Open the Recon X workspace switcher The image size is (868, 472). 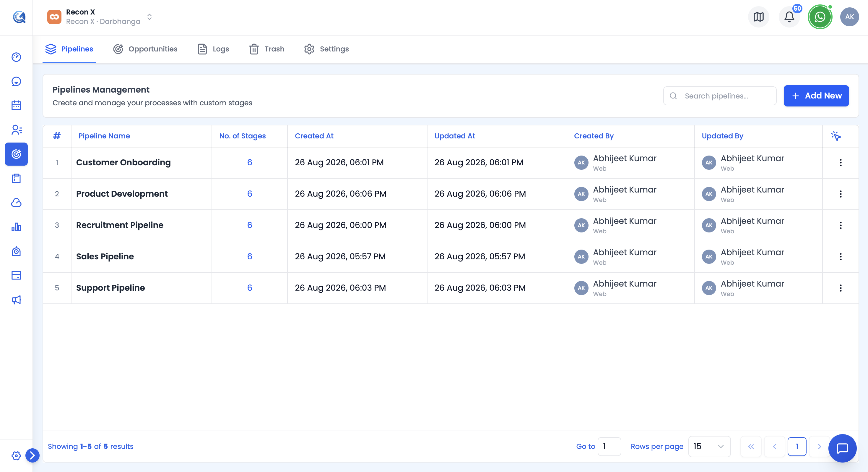pyautogui.click(x=100, y=17)
